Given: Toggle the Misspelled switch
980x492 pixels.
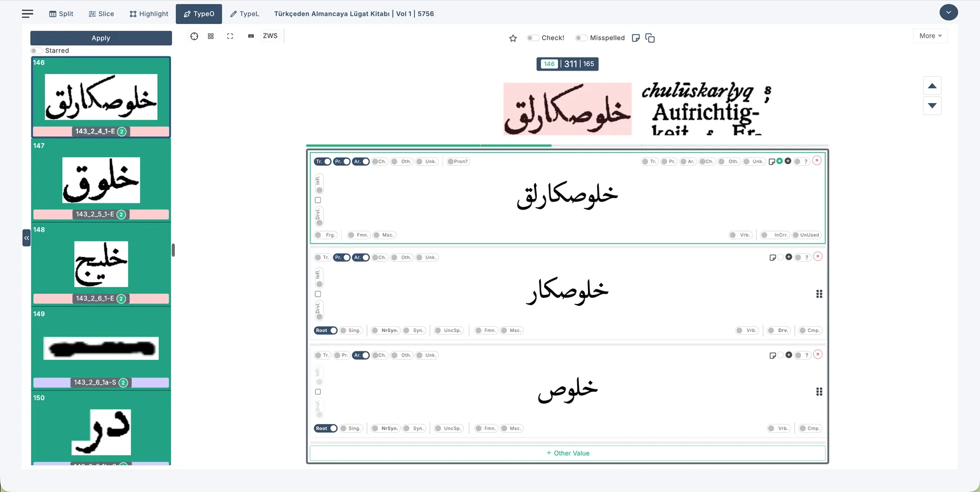Looking at the screenshot, I should pyautogui.click(x=581, y=38).
